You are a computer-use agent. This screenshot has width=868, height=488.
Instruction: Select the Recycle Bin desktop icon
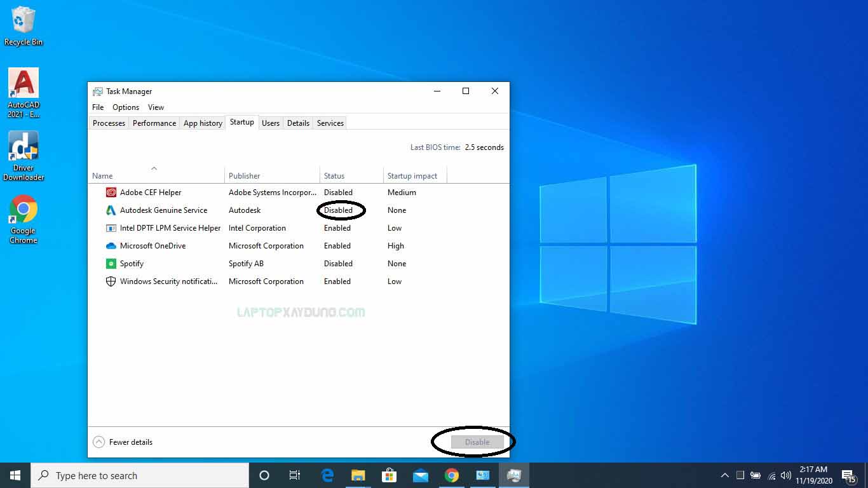[x=24, y=26]
